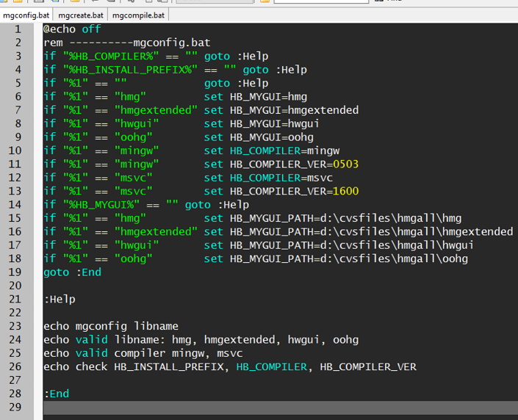This screenshot has height=420, width=518.
Task: Click the "goto :End" statement
Action: click(72, 272)
